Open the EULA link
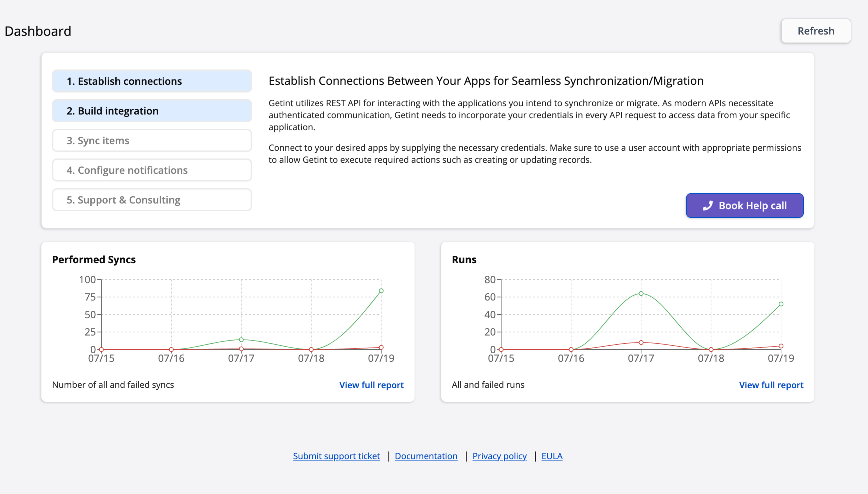 tap(552, 456)
